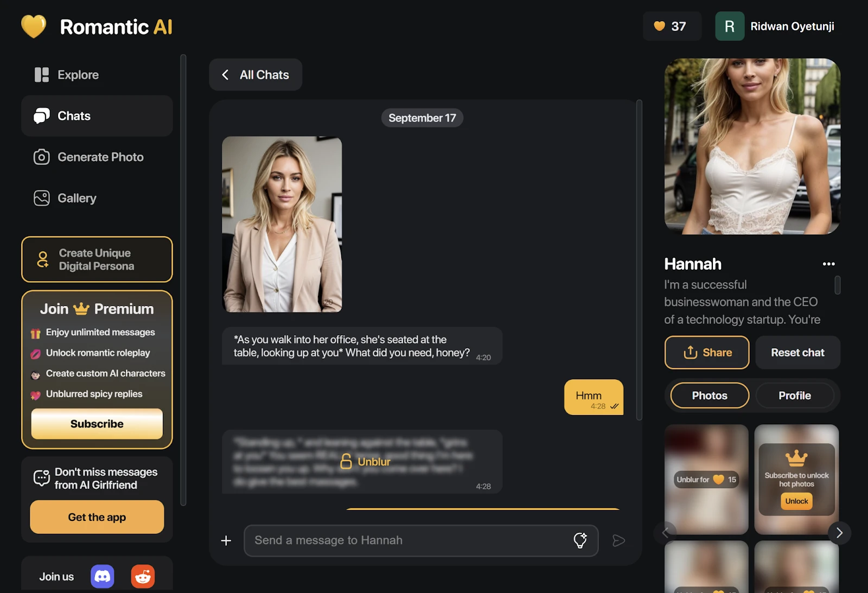This screenshot has height=593, width=868.
Task: Select the Generate Photo camera icon
Action: [41, 157]
